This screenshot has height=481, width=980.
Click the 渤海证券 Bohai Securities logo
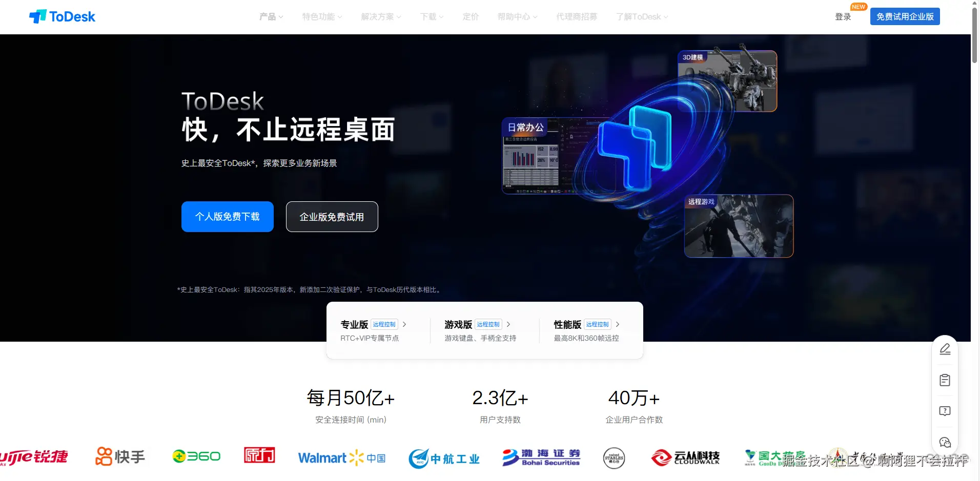[x=541, y=457]
